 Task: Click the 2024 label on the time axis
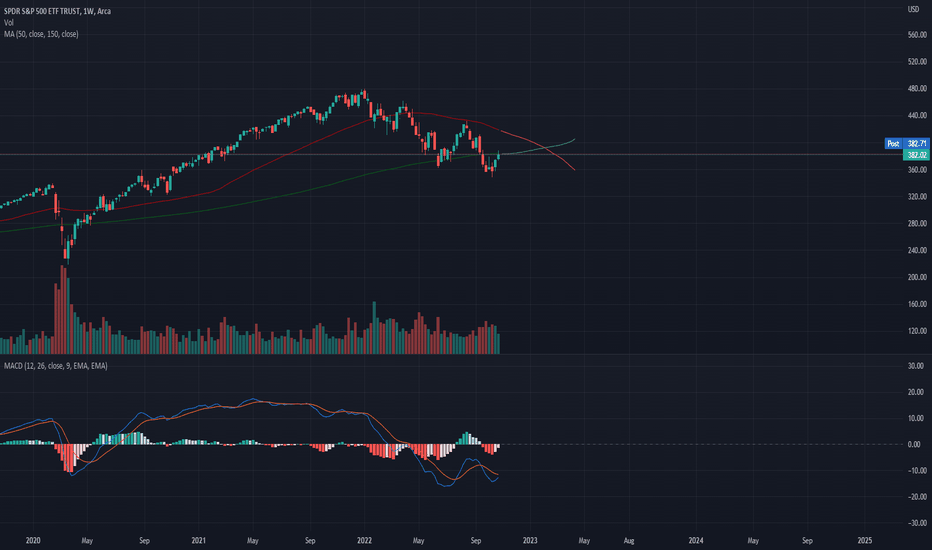pyautogui.click(x=695, y=540)
